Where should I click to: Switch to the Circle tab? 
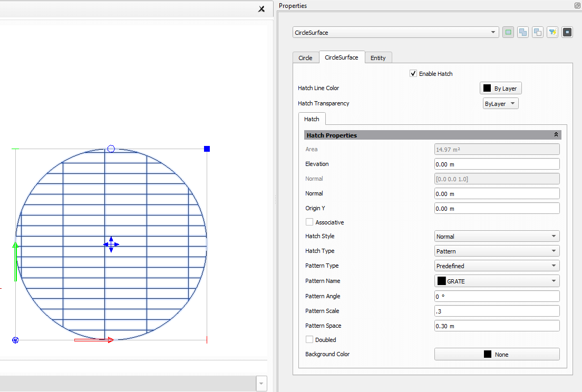pos(305,58)
